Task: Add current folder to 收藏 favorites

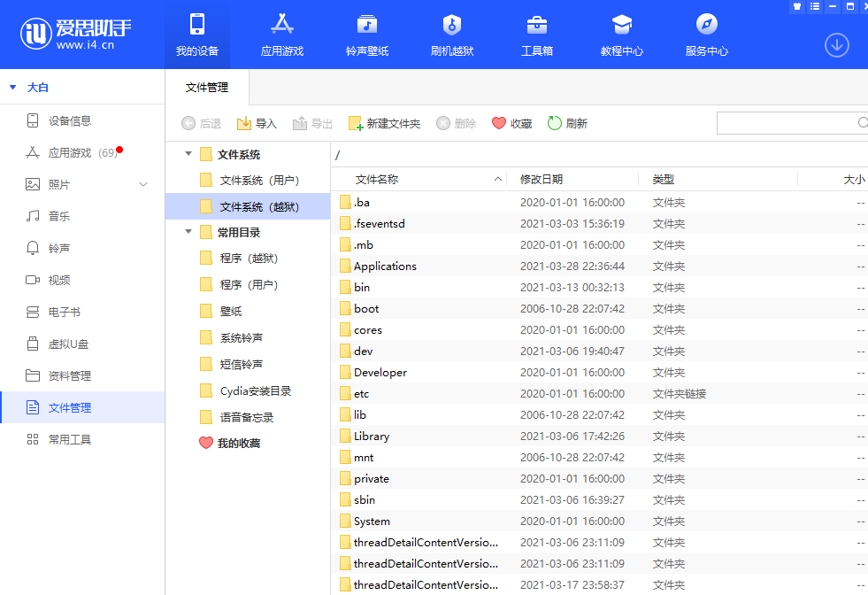Action: tap(511, 123)
